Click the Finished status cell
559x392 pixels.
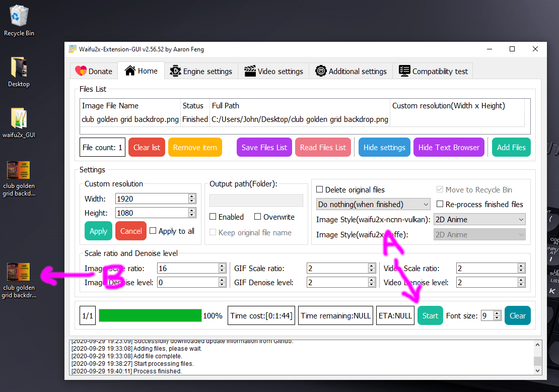point(195,119)
